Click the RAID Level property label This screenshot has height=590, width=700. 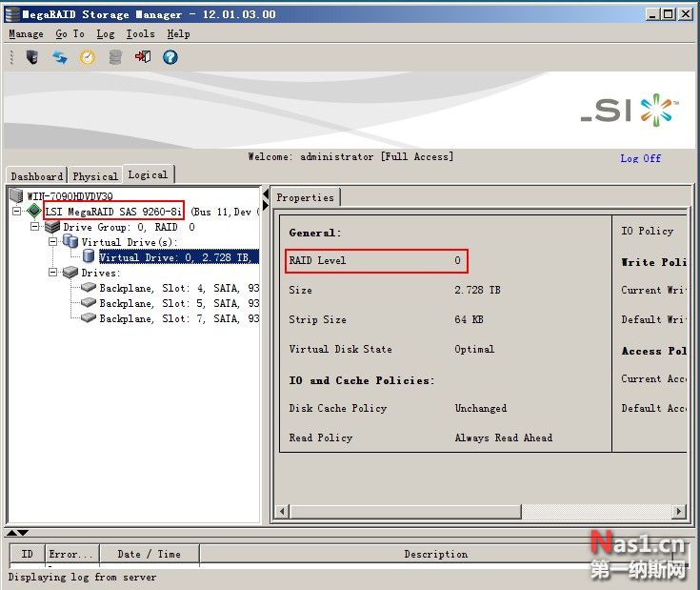317,260
